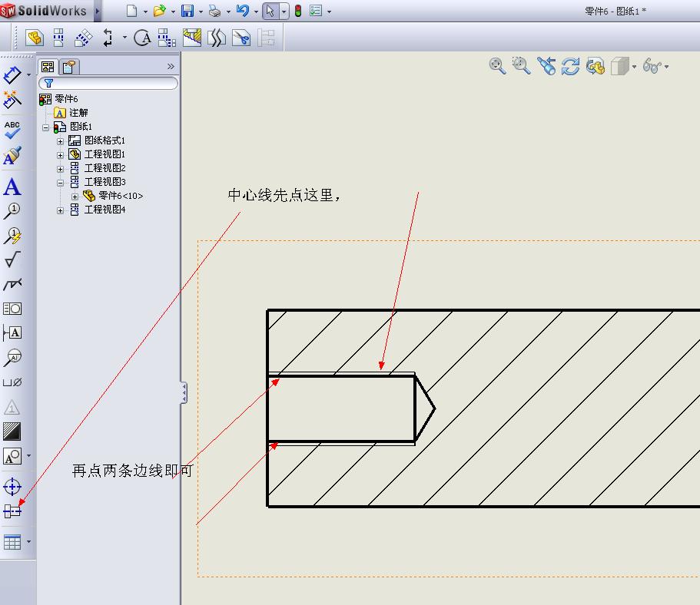Open the Display Style dropdown
The width and height of the screenshot is (700, 605).
click(634, 67)
